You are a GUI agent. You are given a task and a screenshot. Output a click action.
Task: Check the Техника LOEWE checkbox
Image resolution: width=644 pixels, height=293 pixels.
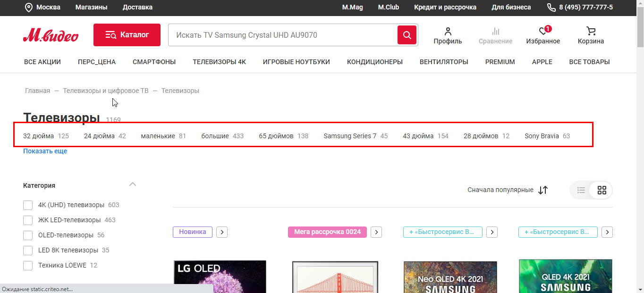[28, 266]
